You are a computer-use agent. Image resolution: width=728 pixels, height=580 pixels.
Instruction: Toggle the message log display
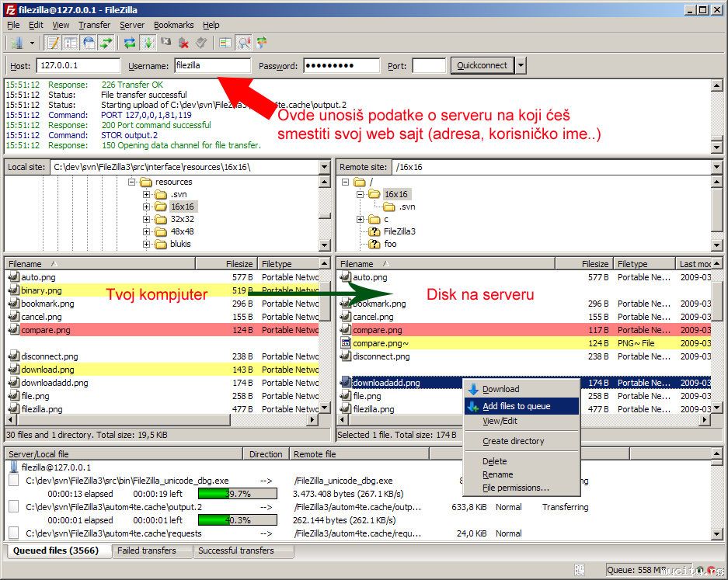(53, 43)
